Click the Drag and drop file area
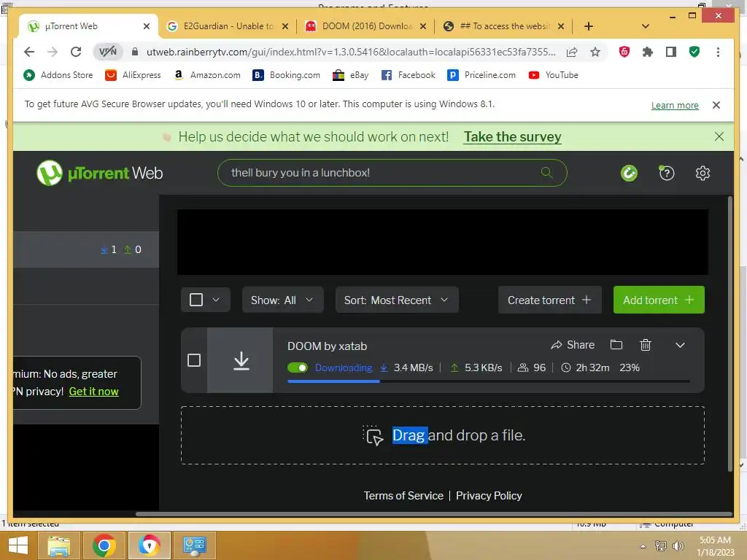747x560 pixels. click(x=443, y=435)
